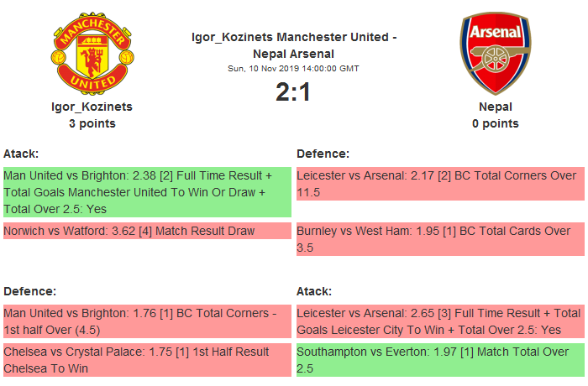
Task: Select the Norwich vs Watford draw bet
Action: click(x=147, y=230)
